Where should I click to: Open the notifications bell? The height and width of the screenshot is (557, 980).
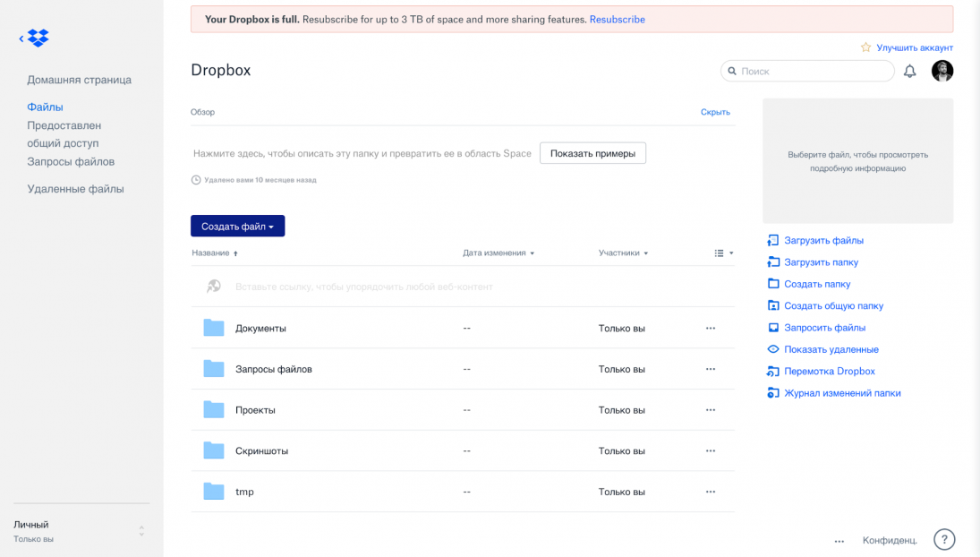coord(909,72)
